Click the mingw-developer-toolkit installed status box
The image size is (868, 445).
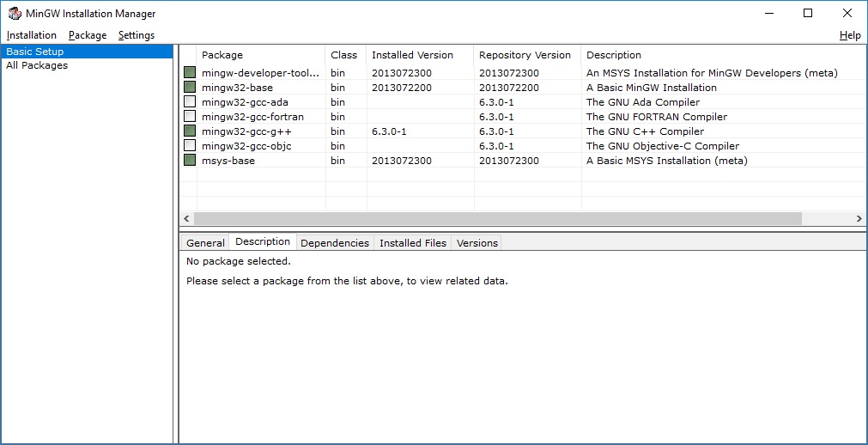pos(190,73)
